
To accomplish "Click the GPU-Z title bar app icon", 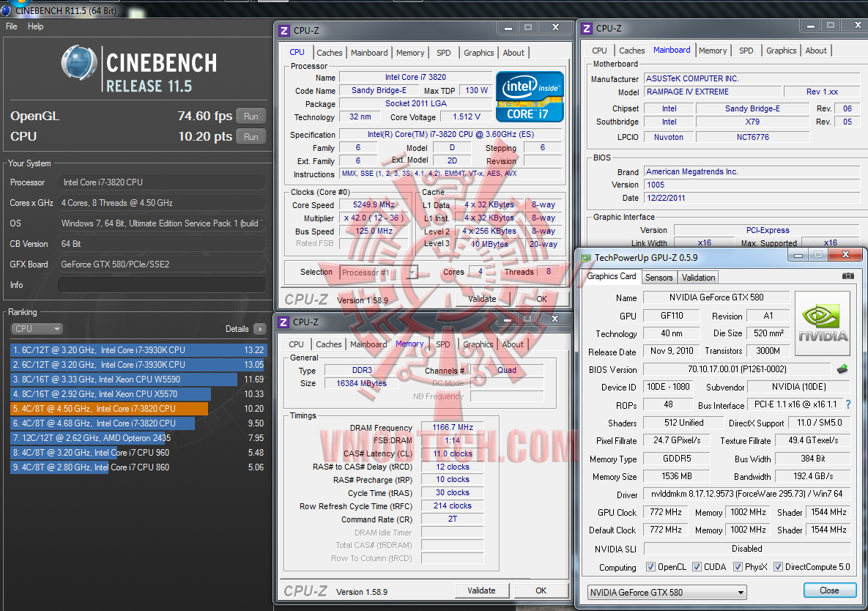I will 586,257.
